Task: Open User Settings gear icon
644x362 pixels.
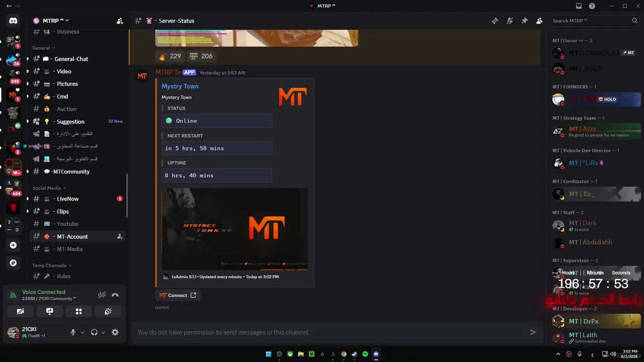Action: [x=115, y=332]
